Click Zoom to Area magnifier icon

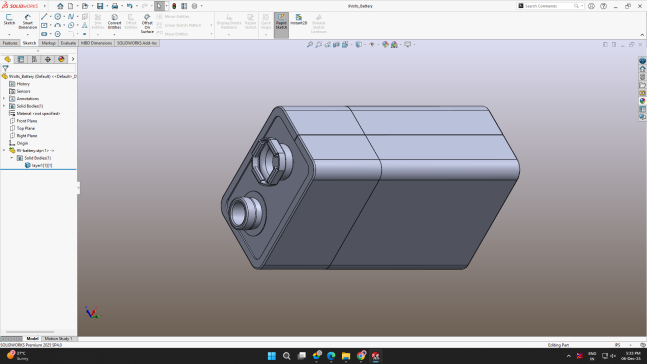[x=319, y=45]
